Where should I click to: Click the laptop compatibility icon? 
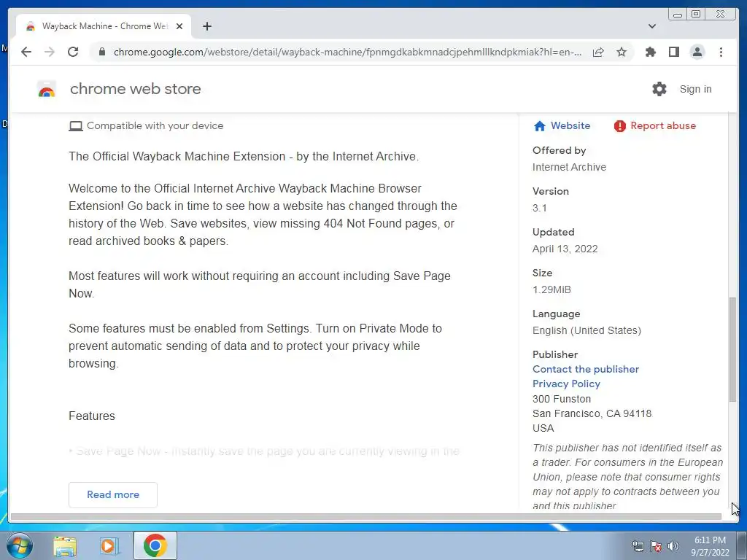[x=76, y=126]
